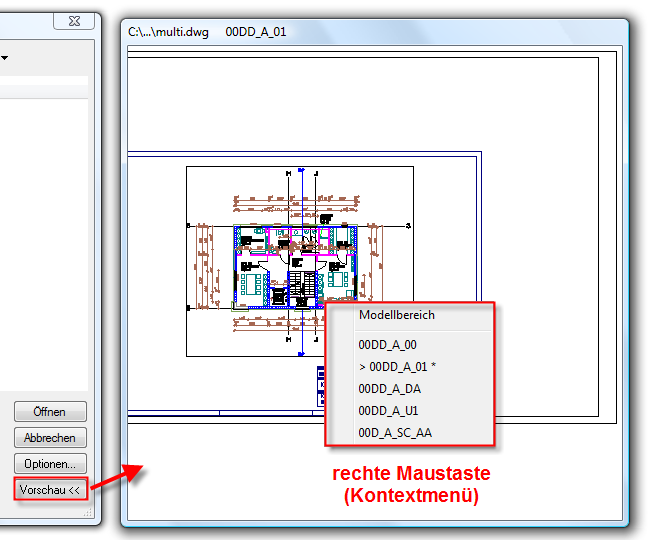Collapse the preview with Vorschau <<
Viewport: 648px width, 540px height.
[50, 490]
